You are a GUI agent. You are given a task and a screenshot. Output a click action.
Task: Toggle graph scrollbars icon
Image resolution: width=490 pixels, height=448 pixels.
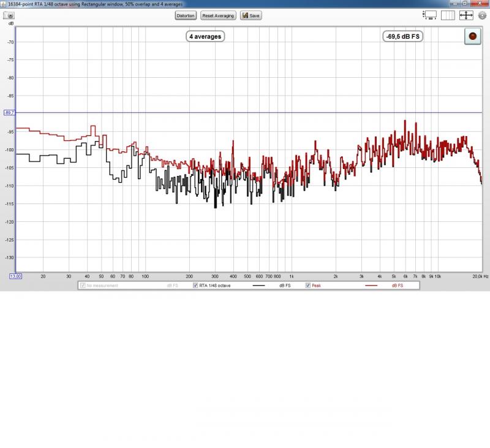tap(431, 15)
